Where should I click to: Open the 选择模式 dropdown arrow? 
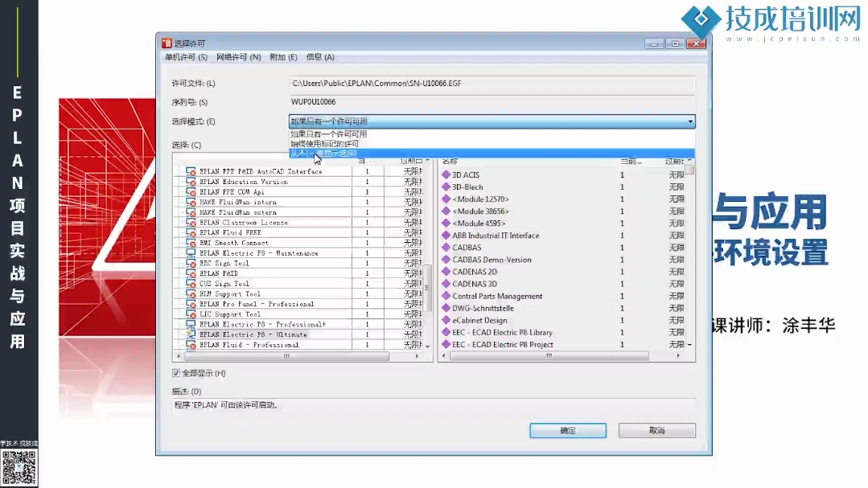pyautogui.click(x=689, y=121)
